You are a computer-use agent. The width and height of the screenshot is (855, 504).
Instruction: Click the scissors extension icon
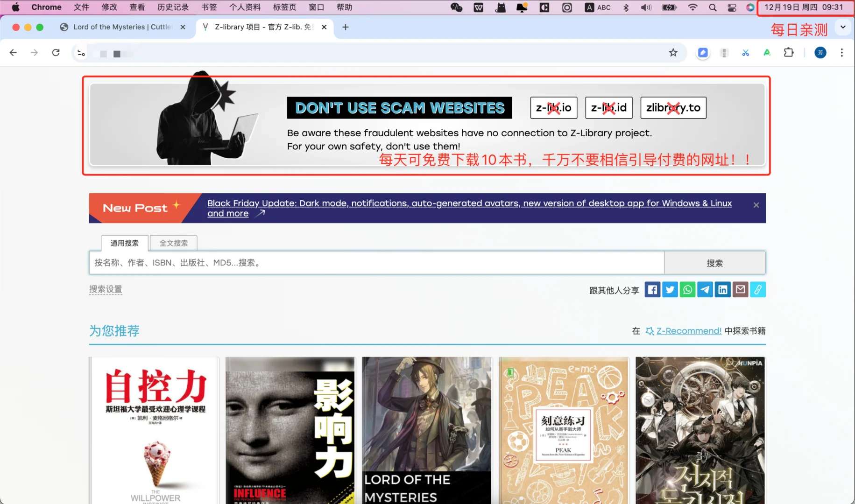point(746,53)
